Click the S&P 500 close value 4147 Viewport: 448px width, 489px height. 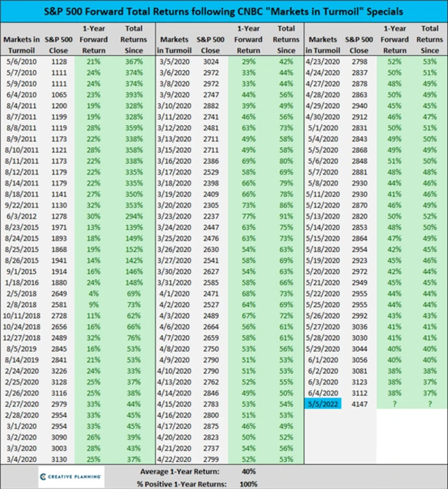pos(358,404)
